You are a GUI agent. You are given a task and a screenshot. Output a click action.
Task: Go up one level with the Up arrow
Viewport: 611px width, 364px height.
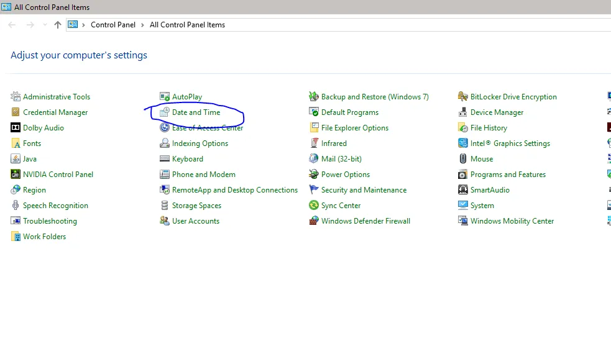tap(58, 25)
